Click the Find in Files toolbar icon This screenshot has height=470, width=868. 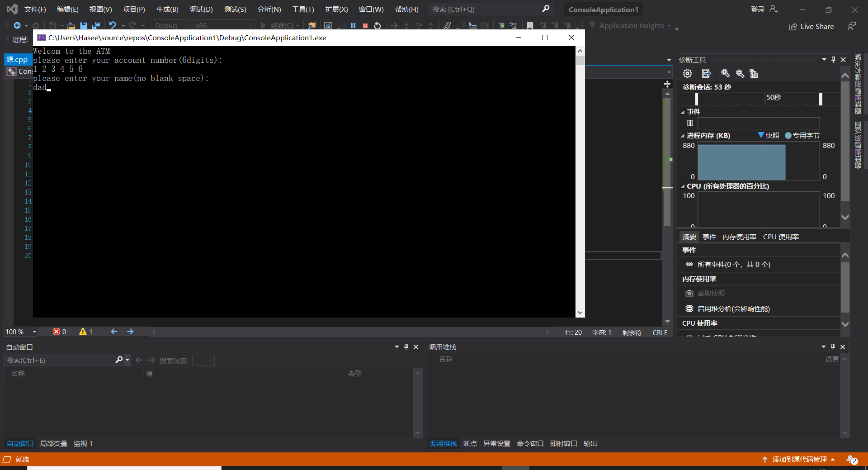[312, 26]
